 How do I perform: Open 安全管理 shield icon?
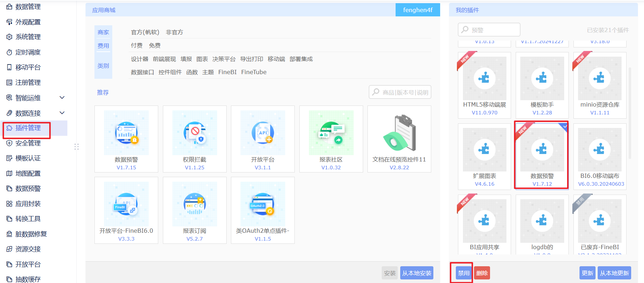(10, 143)
